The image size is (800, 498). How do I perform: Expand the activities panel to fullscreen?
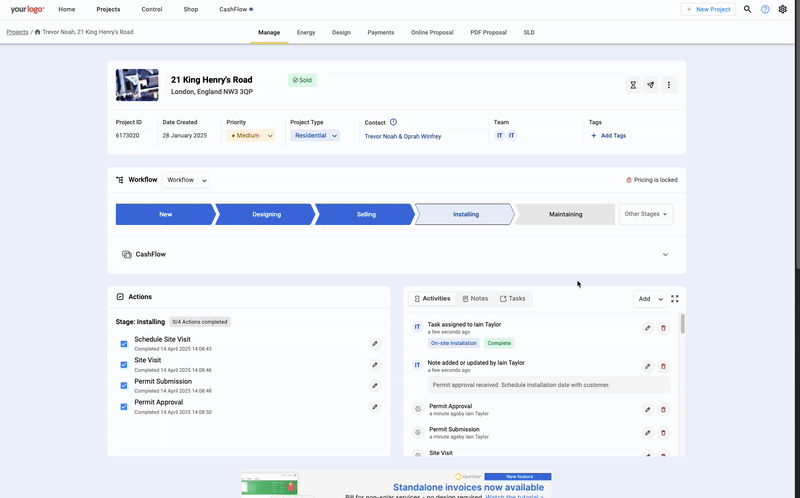pos(675,298)
